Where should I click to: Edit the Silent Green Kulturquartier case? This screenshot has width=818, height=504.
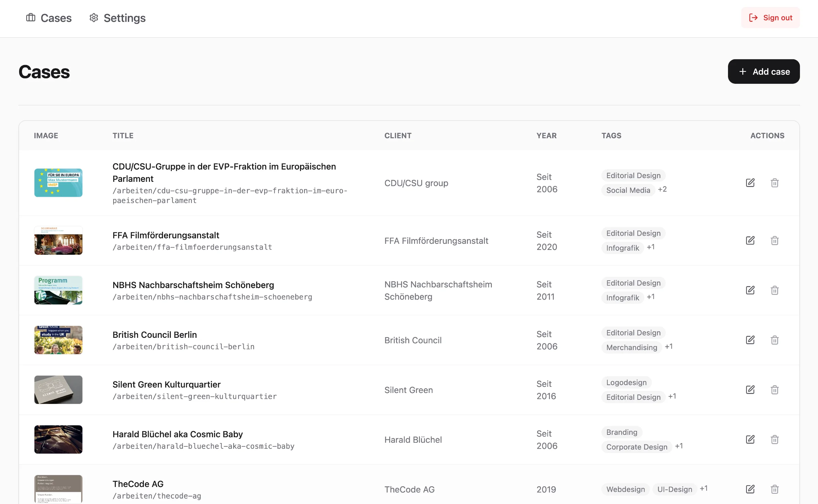[x=750, y=390]
